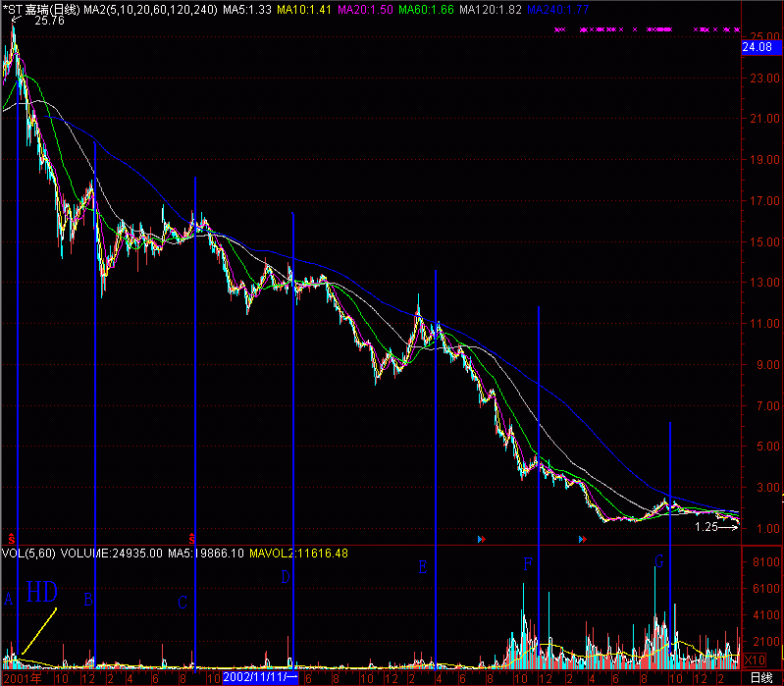Image resolution: width=784 pixels, height=686 pixels.
Task: Click the red-blue arrow marker near F
Action: click(x=582, y=539)
